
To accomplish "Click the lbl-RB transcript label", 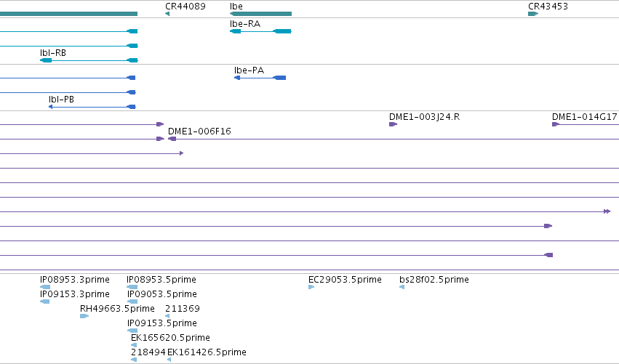I will click(53, 53).
